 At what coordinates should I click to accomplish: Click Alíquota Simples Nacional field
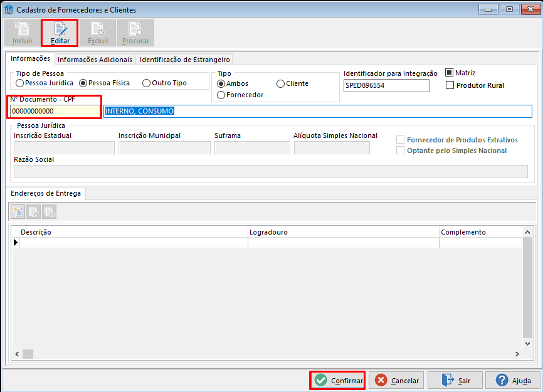pos(332,148)
